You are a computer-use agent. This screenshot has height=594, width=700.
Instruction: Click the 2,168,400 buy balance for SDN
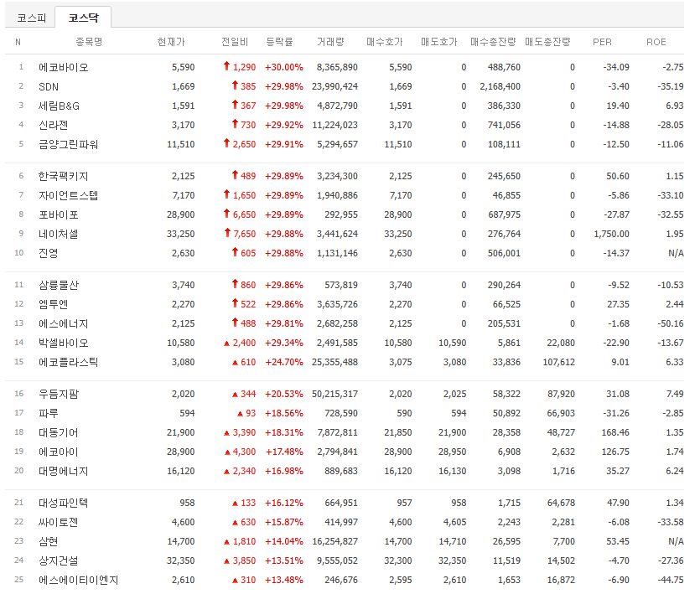point(500,86)
